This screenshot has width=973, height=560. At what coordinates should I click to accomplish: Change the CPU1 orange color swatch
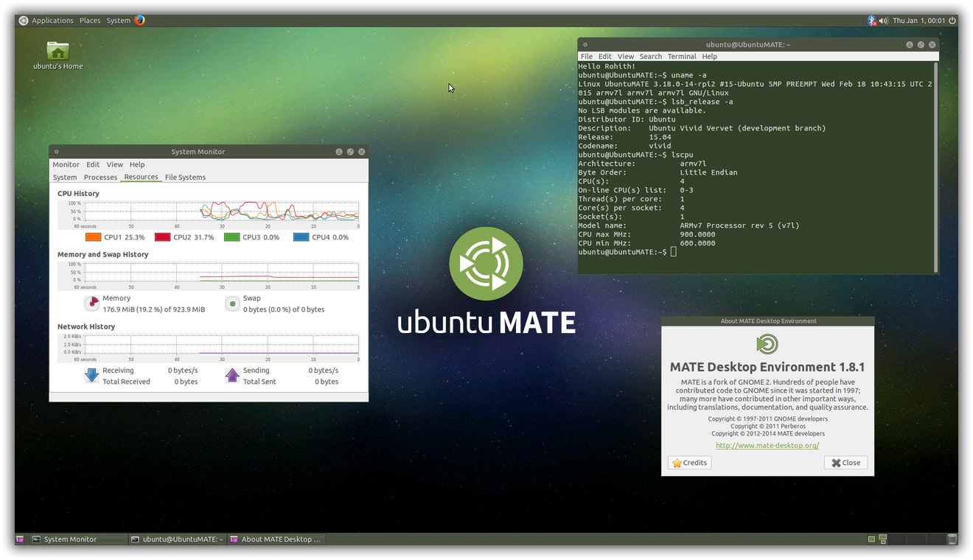click(x=93, y=237)
